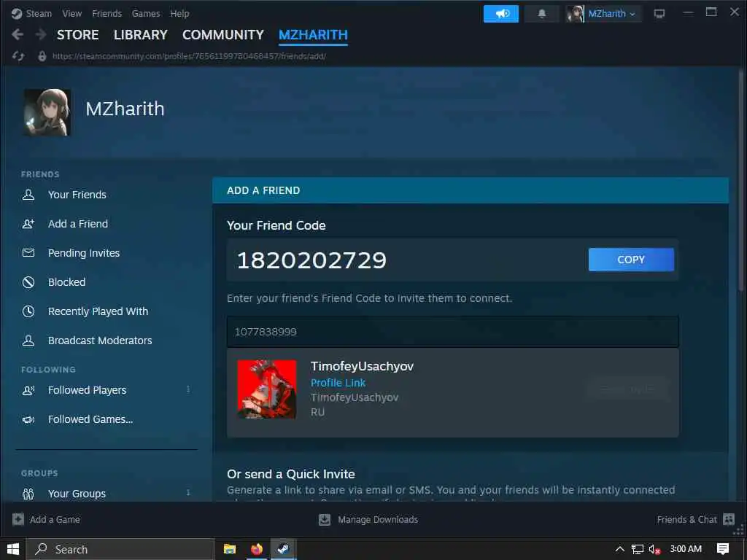Click the network icon in the system tray
The height and width of the screenshot is (560, 747).
click(637, 550)
